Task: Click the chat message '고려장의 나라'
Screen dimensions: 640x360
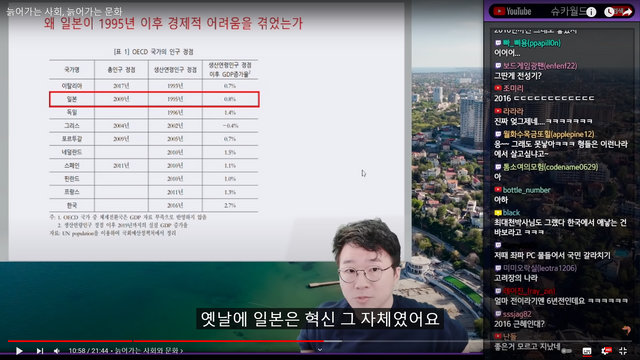Action: click(516, 278)
